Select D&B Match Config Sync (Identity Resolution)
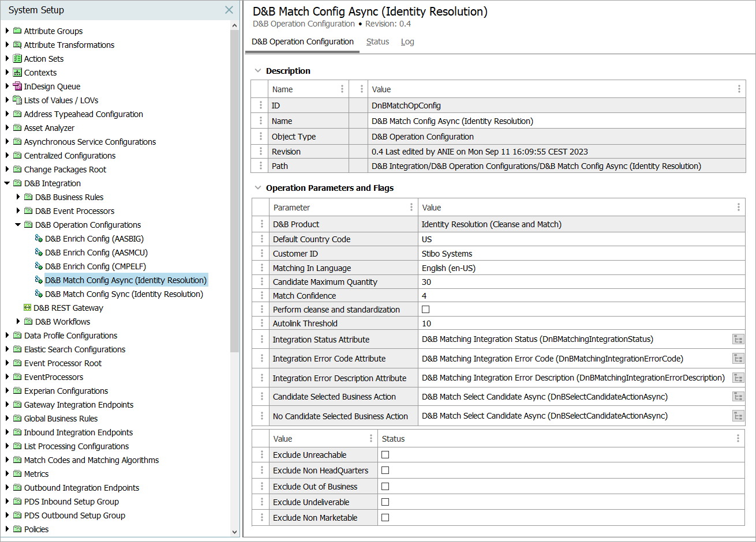Image resolution: width=756 pixels, height=542 pixels. [x=124, y=294]
